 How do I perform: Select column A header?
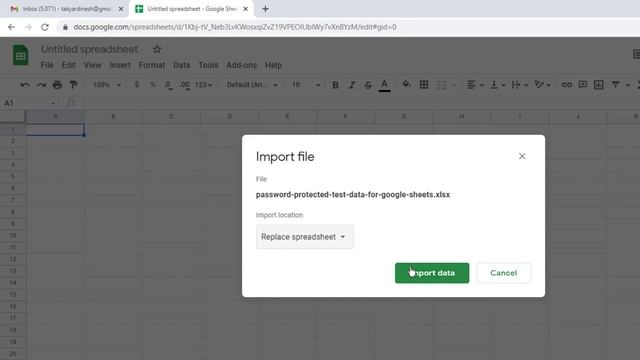tap(56, 117)
